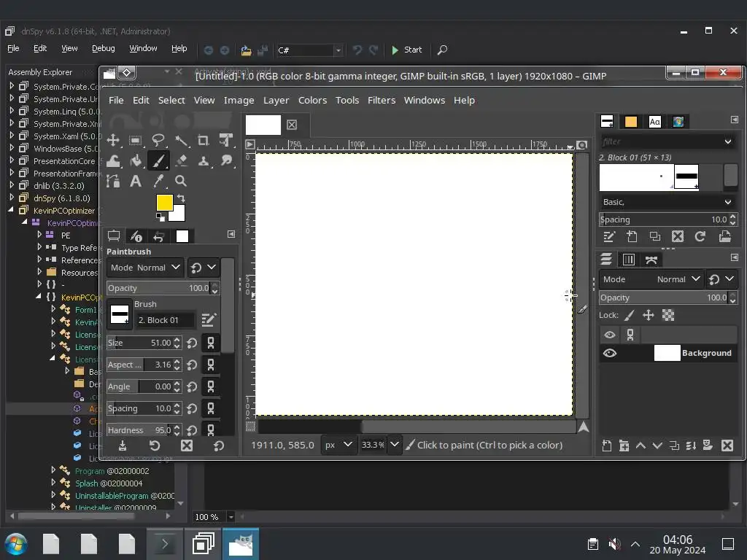Viewport: 747px width, 560px height.
Task: Toggle link Size to brush default
Action: point(211,343)
